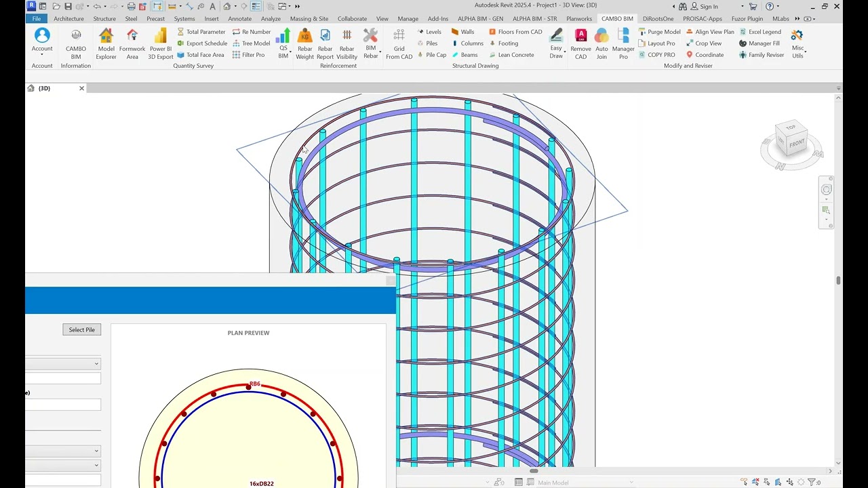Viewport: 868px width, 488px height.
Task: Switch to the Structure ribbon tab
Action: pyautogui.click(x=104, y=19)
